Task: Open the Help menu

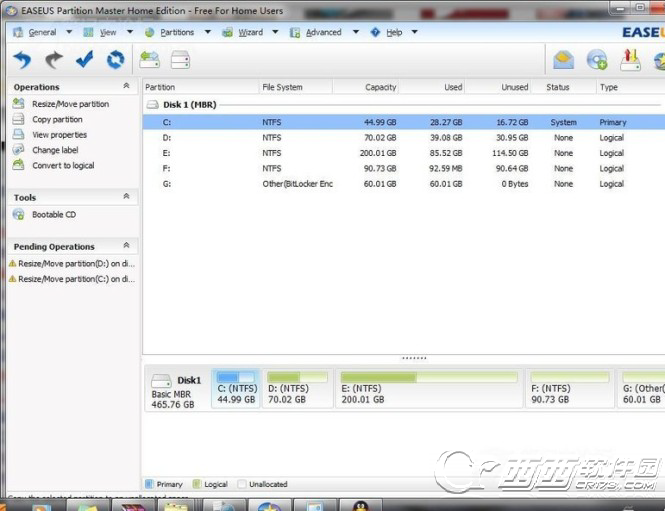Action: (x=394, y=32)
